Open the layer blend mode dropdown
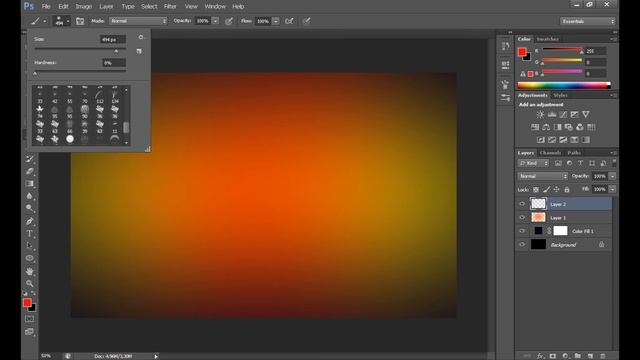This screenshot has width=640, height=360. click(542, 176)
